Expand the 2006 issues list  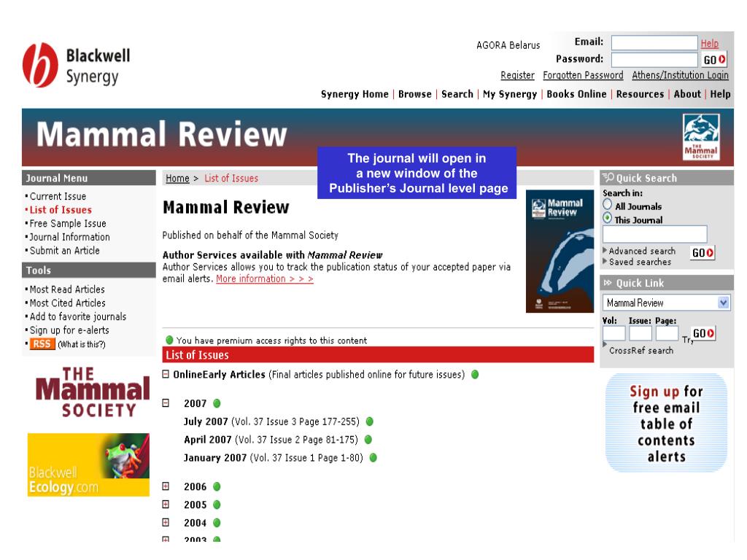click(x=166, y=486)
